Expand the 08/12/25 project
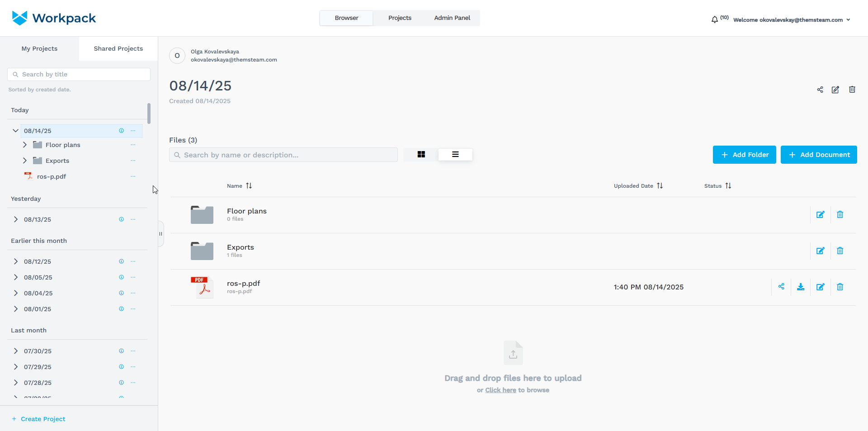The width and height of the screenshot is (868, 431). pos(16,261)
